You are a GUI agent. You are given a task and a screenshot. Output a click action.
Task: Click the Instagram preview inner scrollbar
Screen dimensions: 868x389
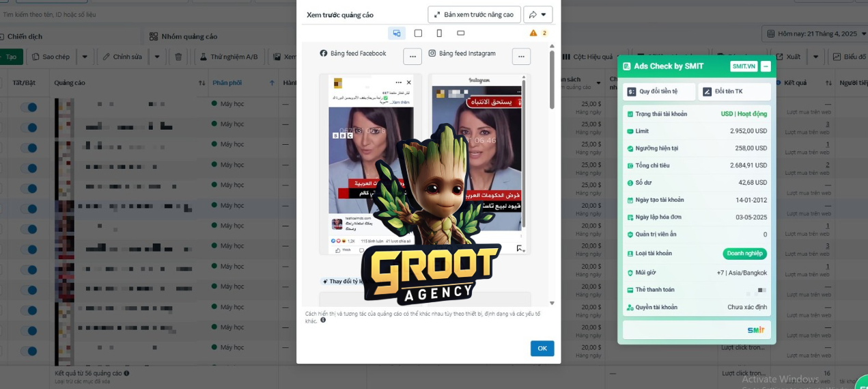pyautogui.click(x=524, y=153)
